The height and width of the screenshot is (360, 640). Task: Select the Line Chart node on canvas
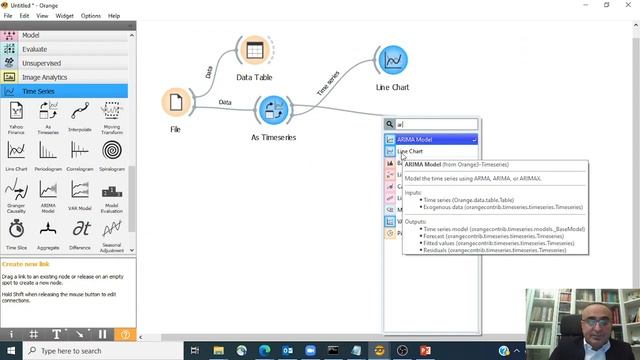393,60
